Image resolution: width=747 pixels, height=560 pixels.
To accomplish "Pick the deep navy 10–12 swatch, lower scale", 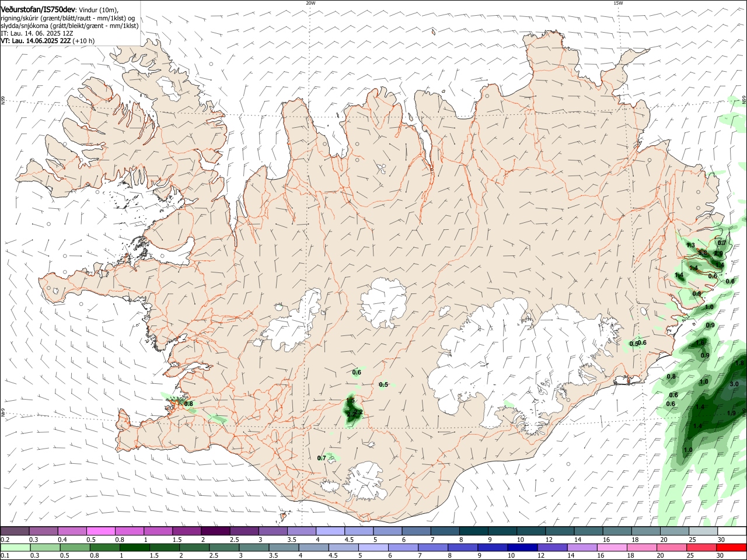I will (x=521, y=547).
